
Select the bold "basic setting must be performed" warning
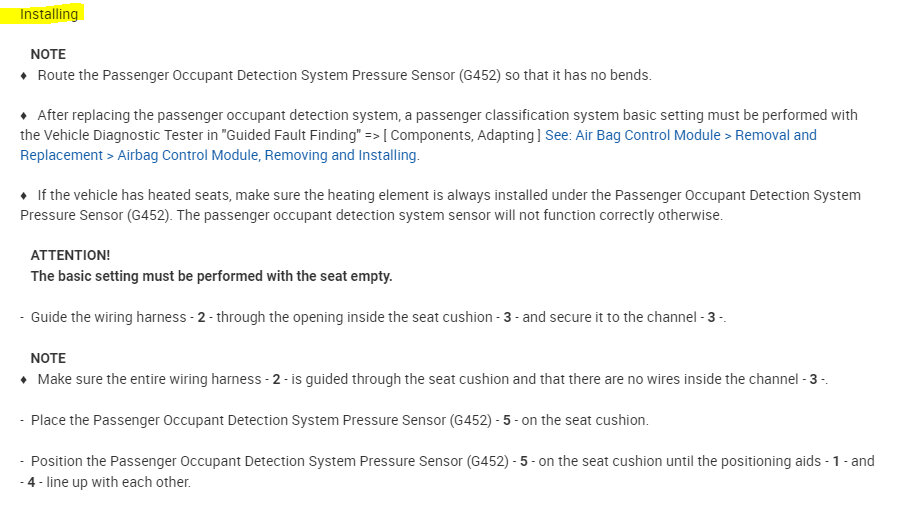pyautogui.click(x=211, y=276)
